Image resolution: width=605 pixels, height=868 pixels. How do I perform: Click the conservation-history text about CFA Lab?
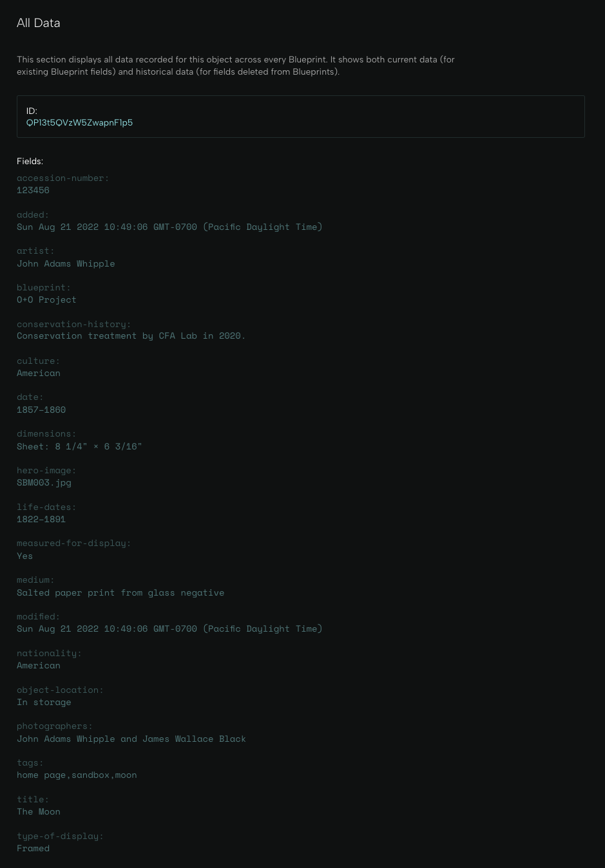(131, 335)
